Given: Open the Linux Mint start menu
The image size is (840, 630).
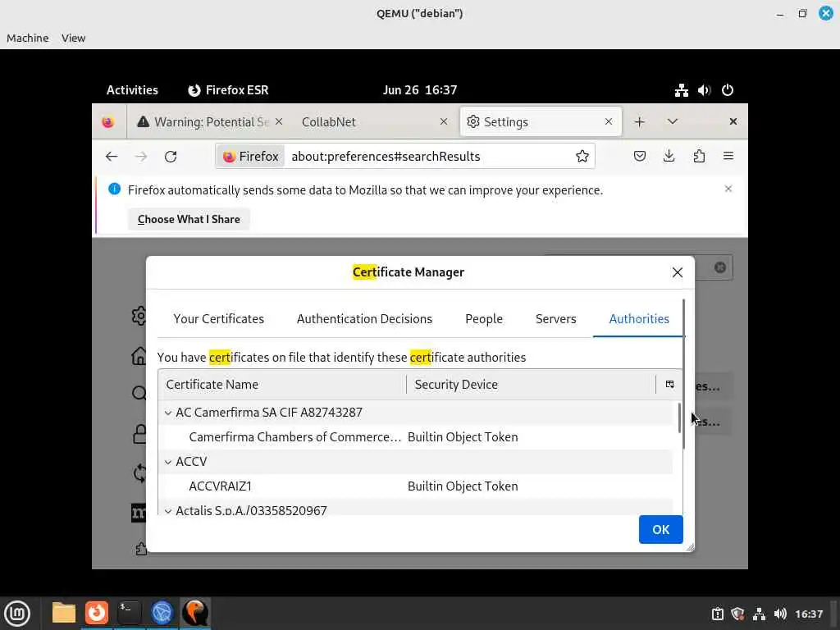Looking at the screenshot, I should (x=17, y=614).
